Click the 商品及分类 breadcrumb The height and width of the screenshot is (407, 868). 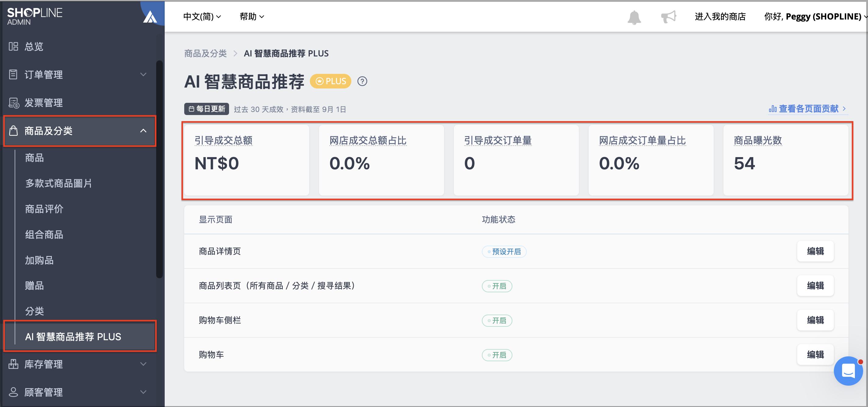coord(205,53)
